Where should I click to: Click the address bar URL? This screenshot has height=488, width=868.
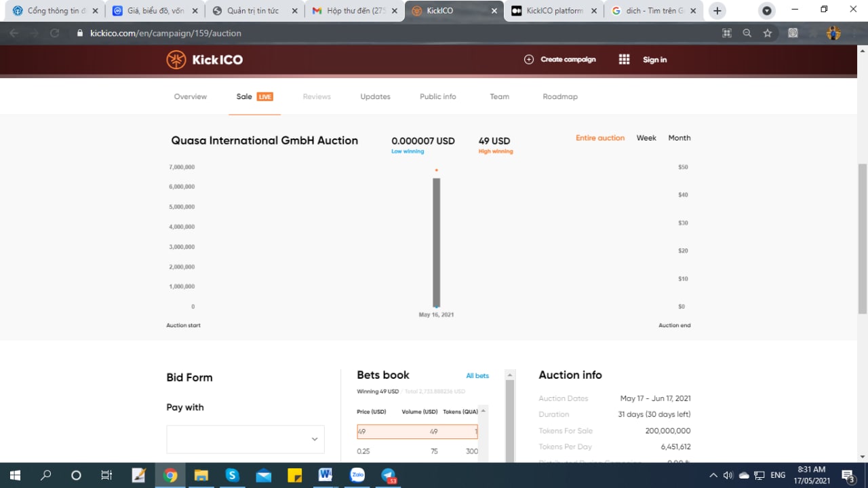pyautogui.click(x=165, y=33)
